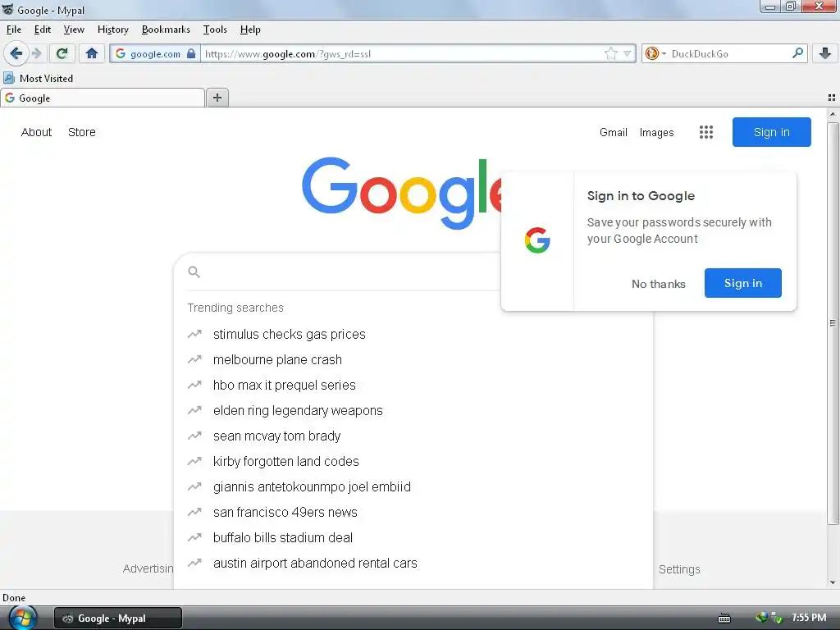
Task: Click the page vertical scrollbar thumb
Action: pos(833,323)
